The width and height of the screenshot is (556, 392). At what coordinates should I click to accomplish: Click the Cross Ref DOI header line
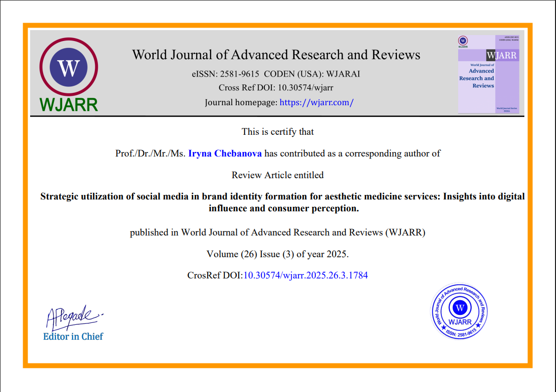pyautogui.click(x=276, y=87)
